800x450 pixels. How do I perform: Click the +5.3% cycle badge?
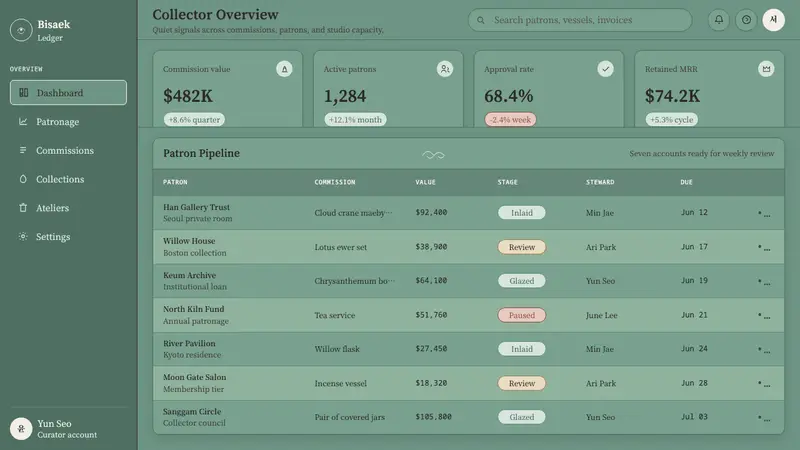point(671,119)
